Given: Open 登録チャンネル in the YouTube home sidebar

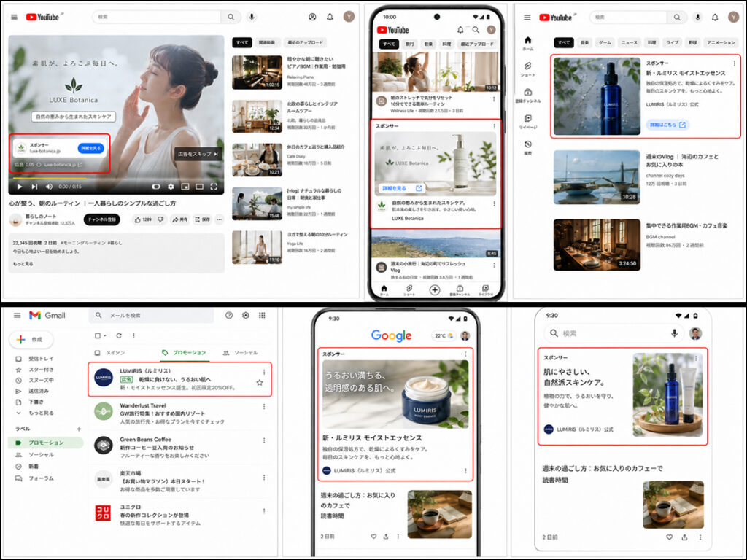Looking at the screenshot, I should pos(528,95).
